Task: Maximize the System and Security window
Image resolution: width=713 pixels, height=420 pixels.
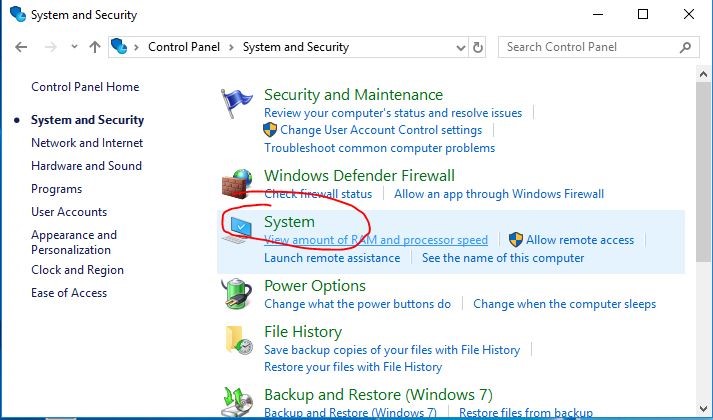Action: [x=643, y=15]
